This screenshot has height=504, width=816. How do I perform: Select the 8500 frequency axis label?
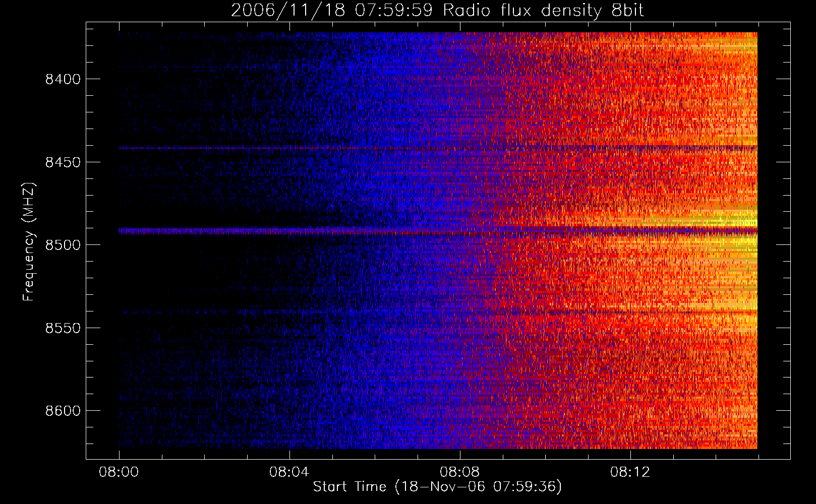point(63,245)
